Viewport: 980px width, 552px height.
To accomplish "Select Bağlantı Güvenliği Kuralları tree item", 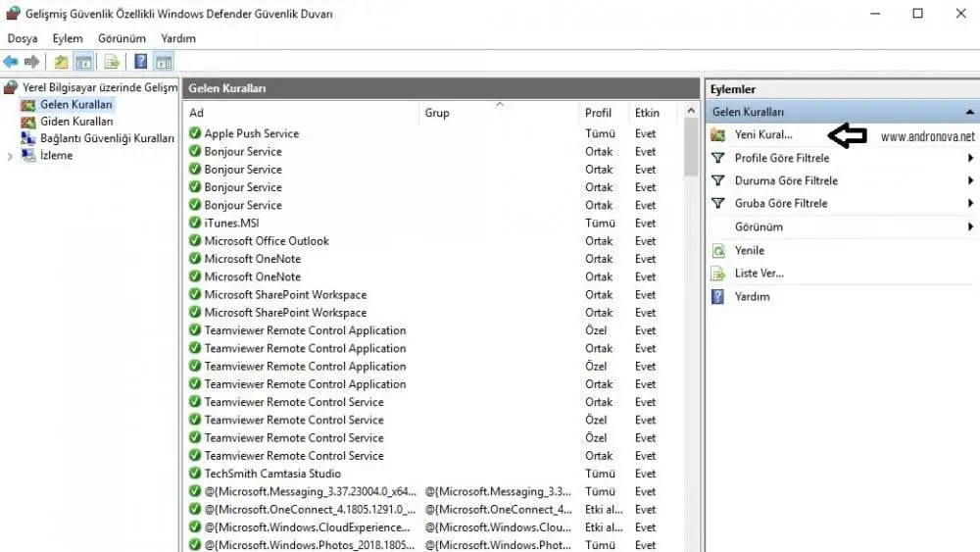I will [x=108, y=138].
